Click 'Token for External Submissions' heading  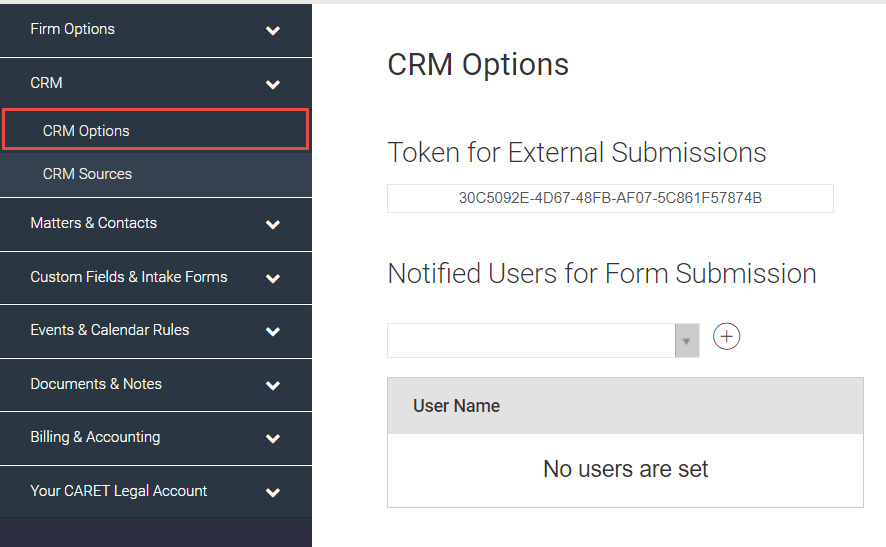click(576, 153)
